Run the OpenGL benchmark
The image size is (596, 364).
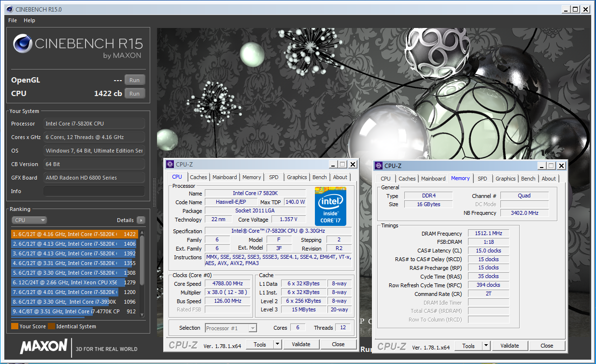(x=135, y=80)
